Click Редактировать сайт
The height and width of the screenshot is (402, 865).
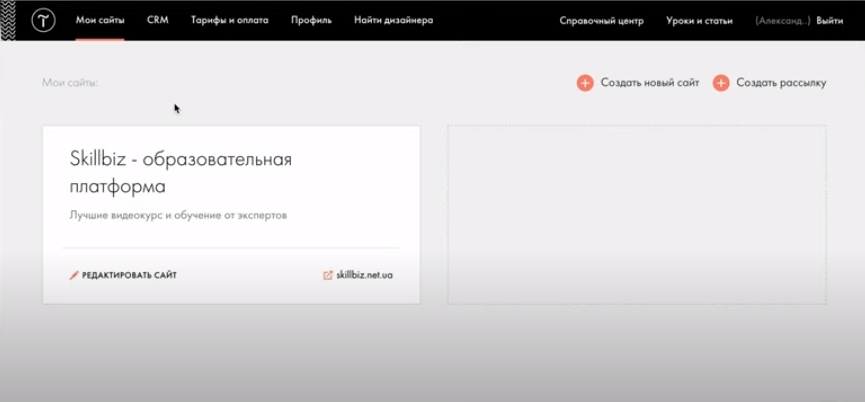[x=129, y=275]
